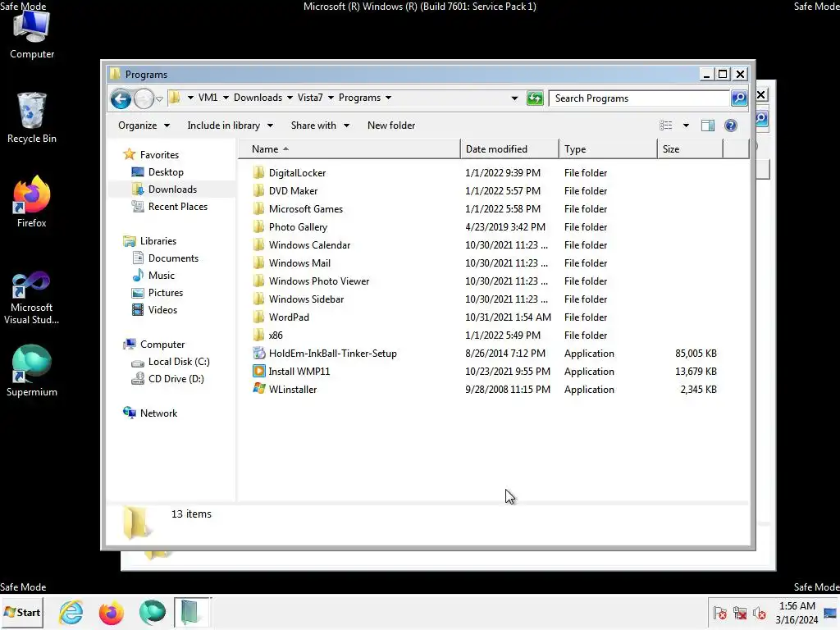Navigate to Downloads in the breadcrumb
840x630 pixels.
[x=258, y=98]
